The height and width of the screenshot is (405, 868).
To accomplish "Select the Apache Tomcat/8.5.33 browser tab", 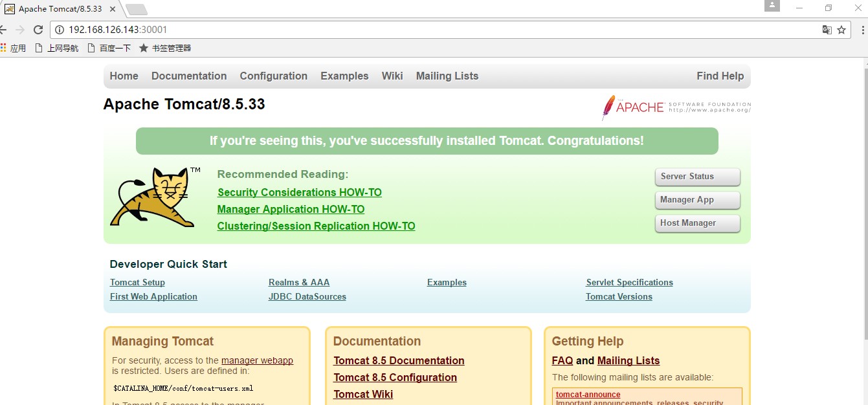I will (x=61, y=9).
